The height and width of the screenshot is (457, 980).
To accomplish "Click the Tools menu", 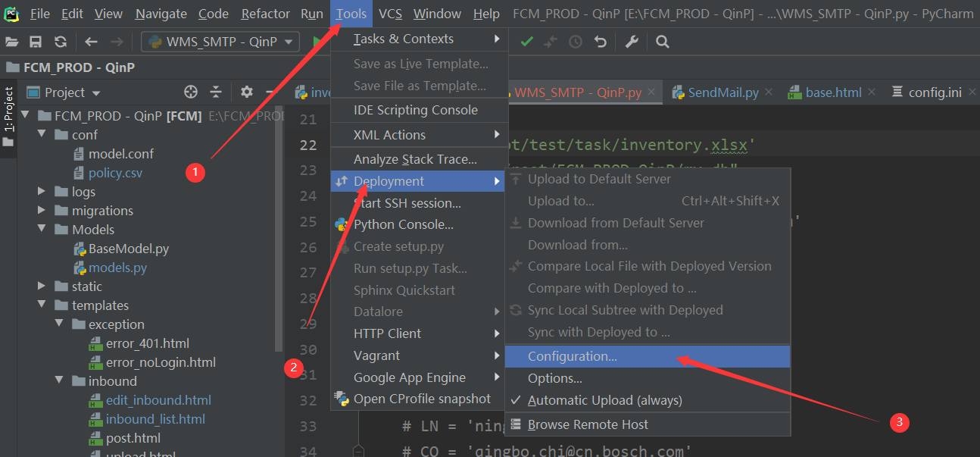I will click(x=351, y=14).
